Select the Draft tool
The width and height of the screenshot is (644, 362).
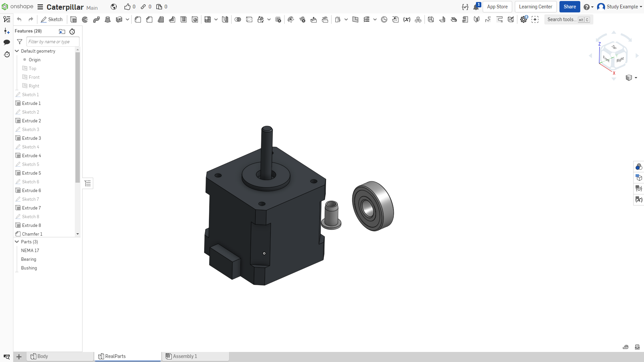(x=161, y=19)
